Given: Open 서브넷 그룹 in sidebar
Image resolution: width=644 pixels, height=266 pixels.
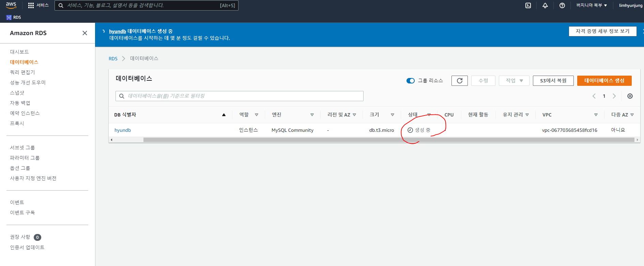Looking at the screenshot, I should coord(22,147).
